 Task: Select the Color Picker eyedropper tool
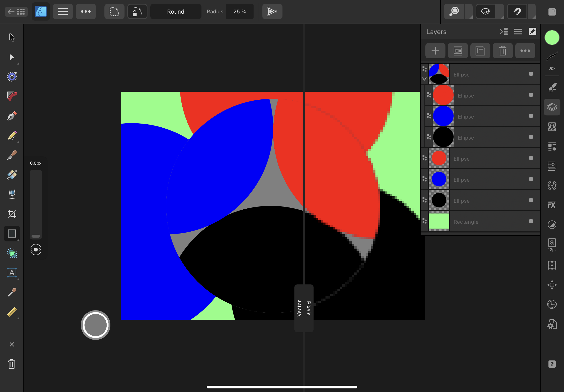pyautogui.click(x=12, y=292)
